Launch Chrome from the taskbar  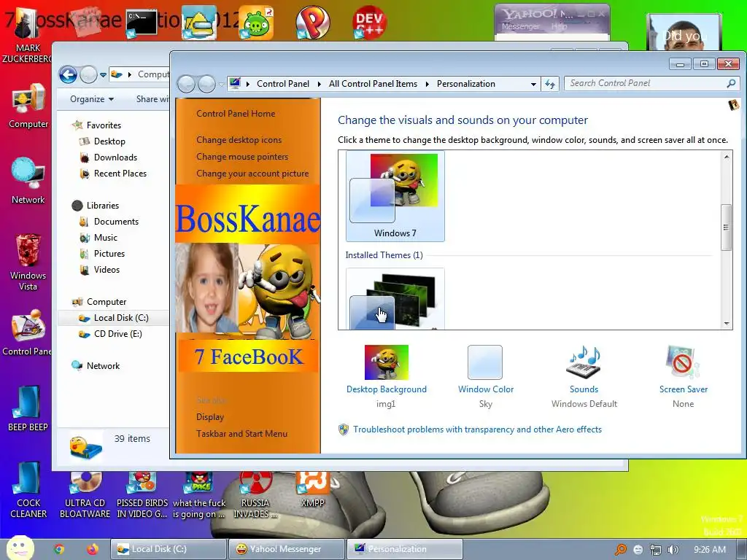59,549
